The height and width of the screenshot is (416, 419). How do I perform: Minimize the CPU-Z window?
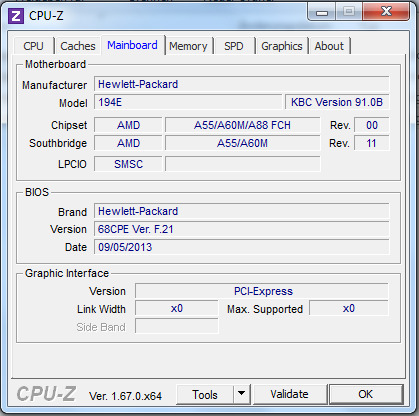pyautogui.click(x=322, y=13)
